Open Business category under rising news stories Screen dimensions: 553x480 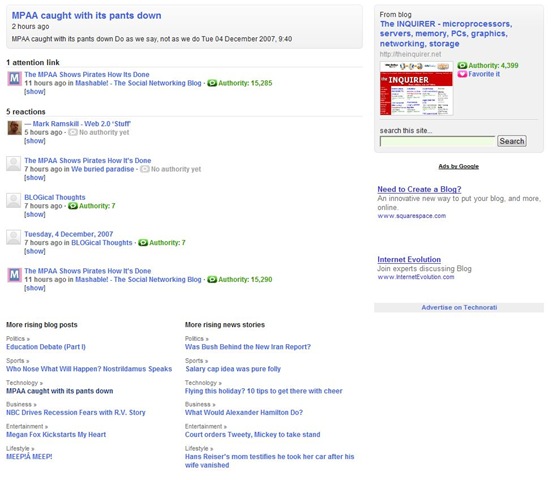[x=200, y=405]
